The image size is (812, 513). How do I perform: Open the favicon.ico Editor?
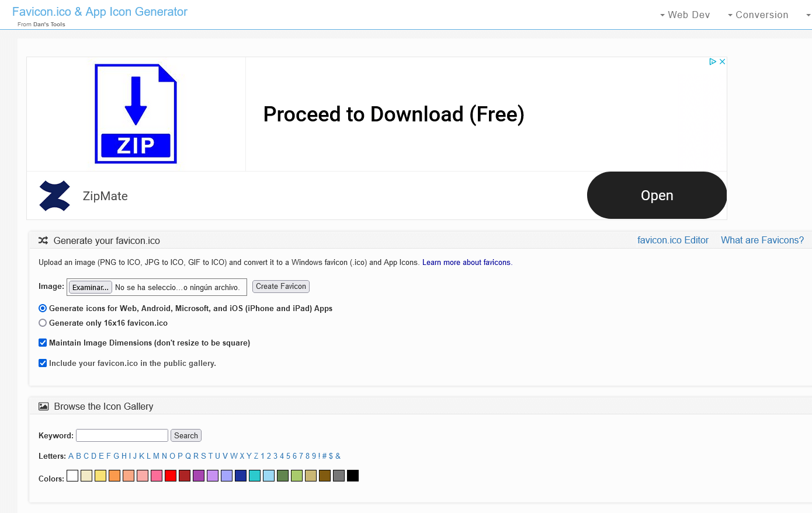[673, 240]
